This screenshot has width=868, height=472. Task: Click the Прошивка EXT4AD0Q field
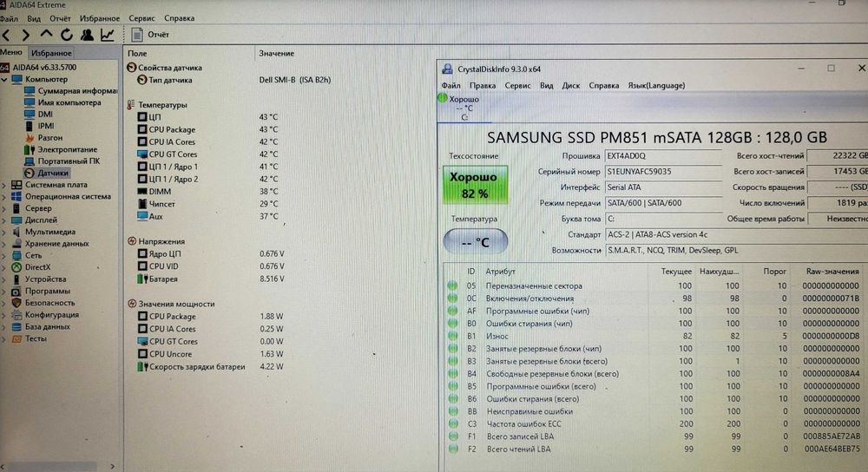pos(663,156)
